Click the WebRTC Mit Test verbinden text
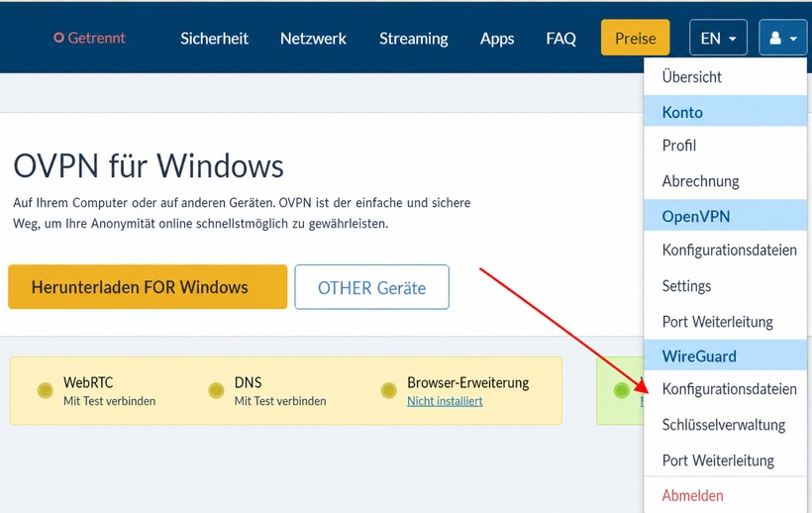Screen dimensions: 812x513 point(109,401)
